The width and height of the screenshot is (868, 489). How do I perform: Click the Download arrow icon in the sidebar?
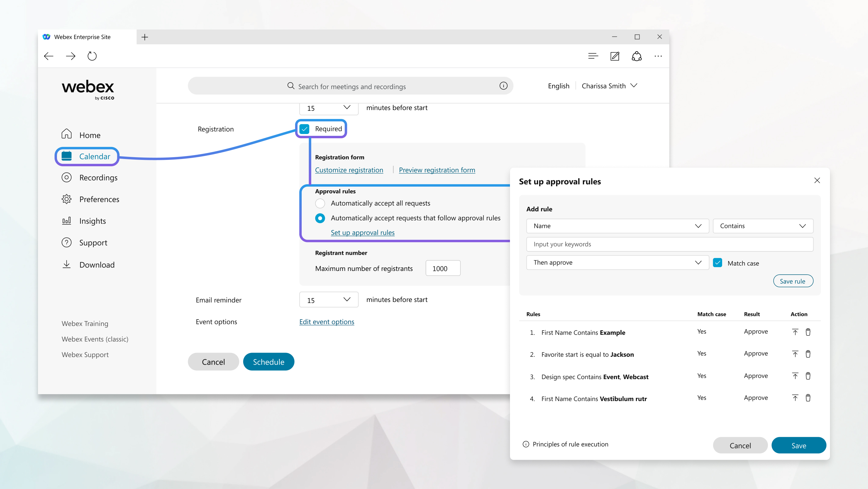[x=66, y=264]
